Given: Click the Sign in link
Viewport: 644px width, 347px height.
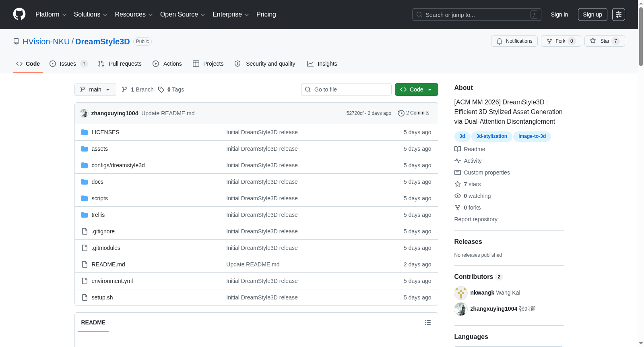Looking at the screenshot, I should pyautogui.click(x=559, y=15).
